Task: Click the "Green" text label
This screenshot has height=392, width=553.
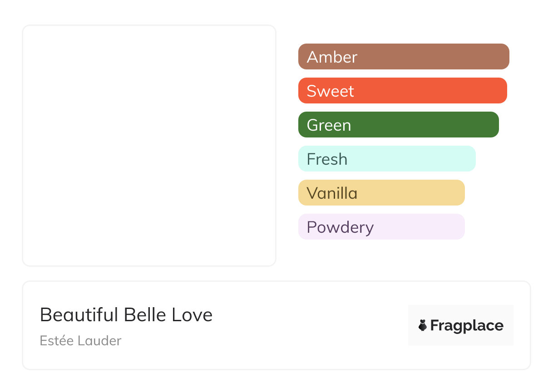Action: 329,125
